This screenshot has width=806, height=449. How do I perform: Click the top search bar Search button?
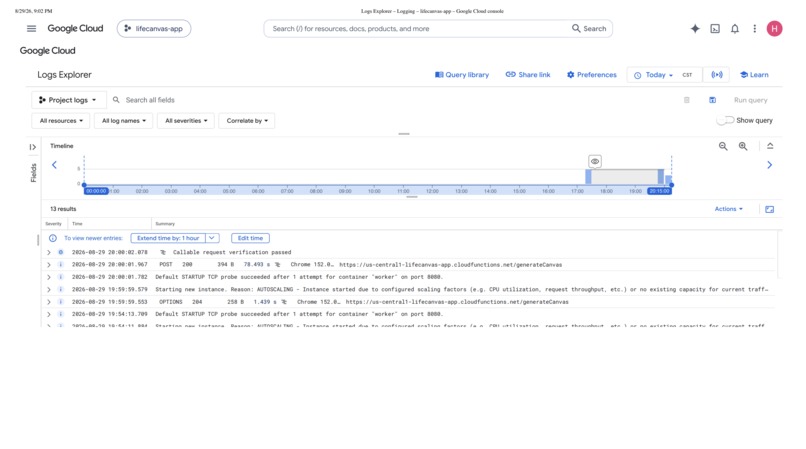(589, 29)
